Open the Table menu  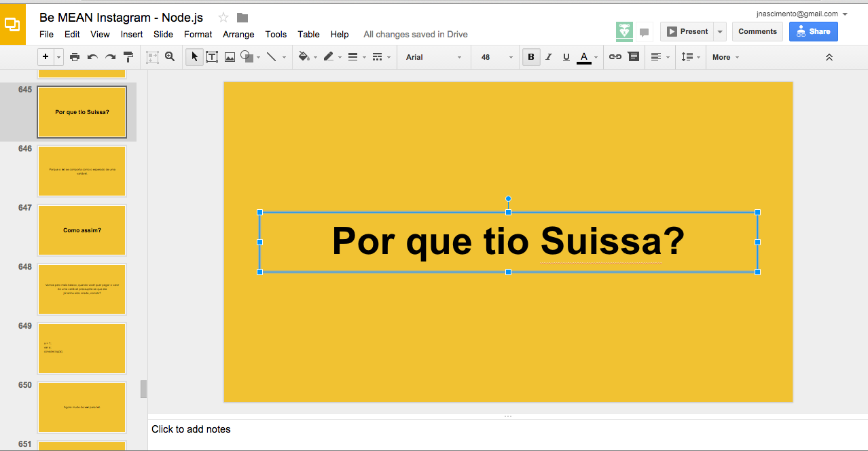click(308, 34)
